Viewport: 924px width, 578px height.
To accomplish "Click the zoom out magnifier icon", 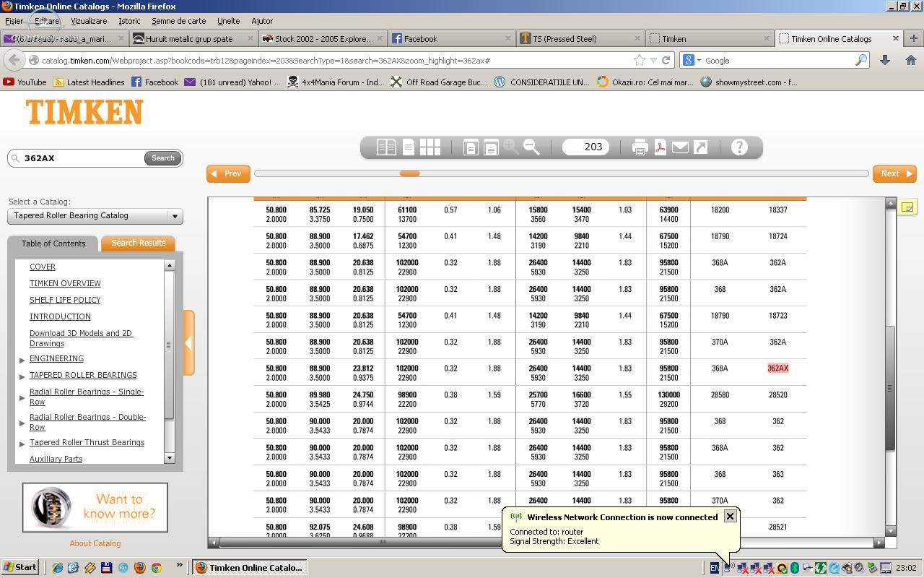I will (x=532, y=147).
